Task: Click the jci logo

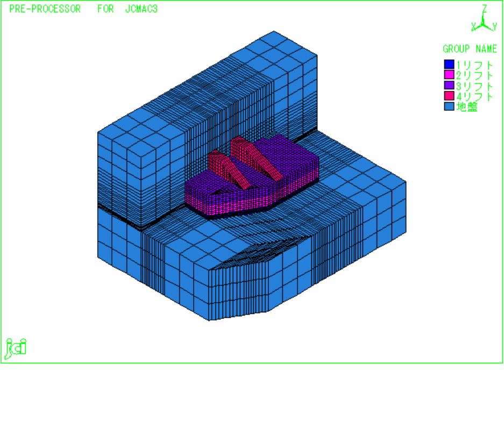Action: [x=16, y=348]
